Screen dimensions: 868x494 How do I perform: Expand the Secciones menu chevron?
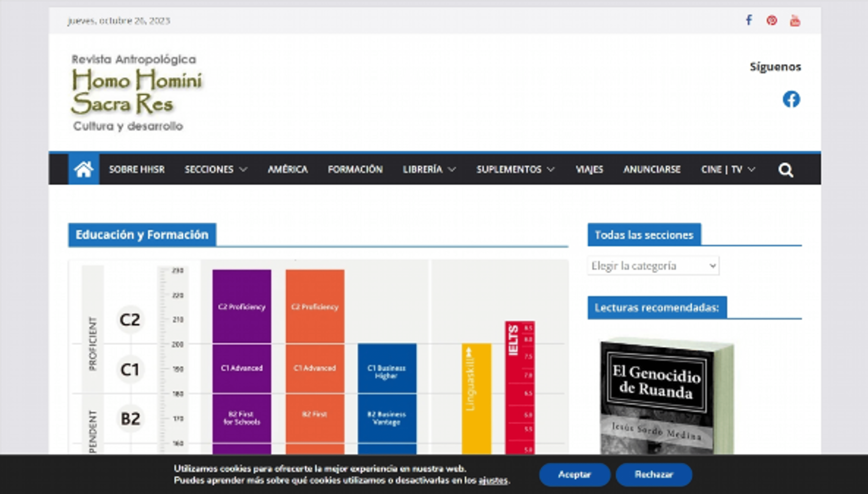click(243, 169)
